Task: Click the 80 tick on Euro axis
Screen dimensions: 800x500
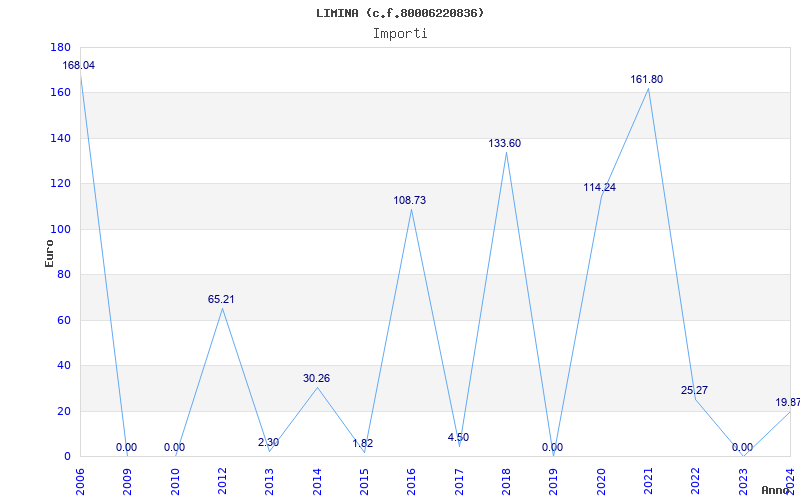Action: (x=63, y=274)
